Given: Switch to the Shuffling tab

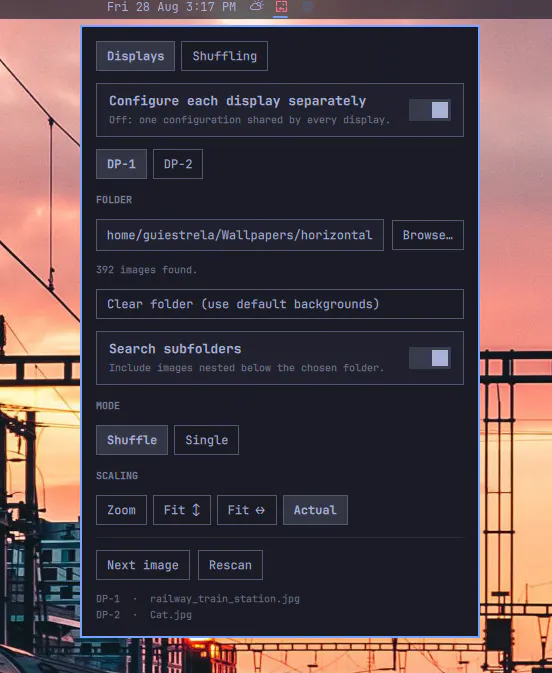Looking at the screenshot, I should [224, 56].
